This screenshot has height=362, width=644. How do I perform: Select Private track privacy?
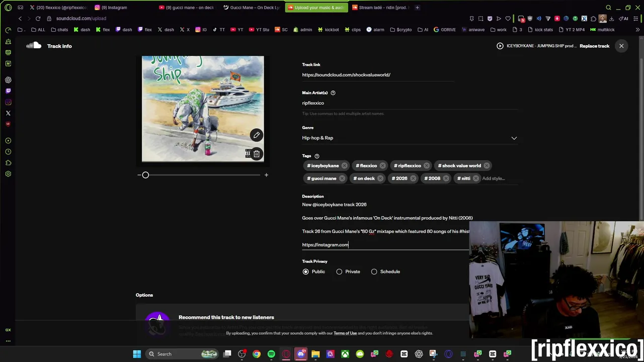(339, 271)
